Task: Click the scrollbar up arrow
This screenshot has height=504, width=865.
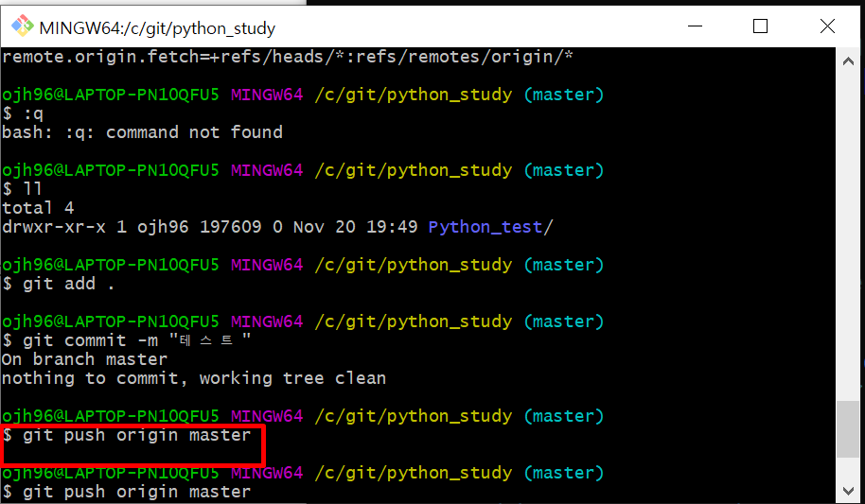Action: tap(849, 61)
